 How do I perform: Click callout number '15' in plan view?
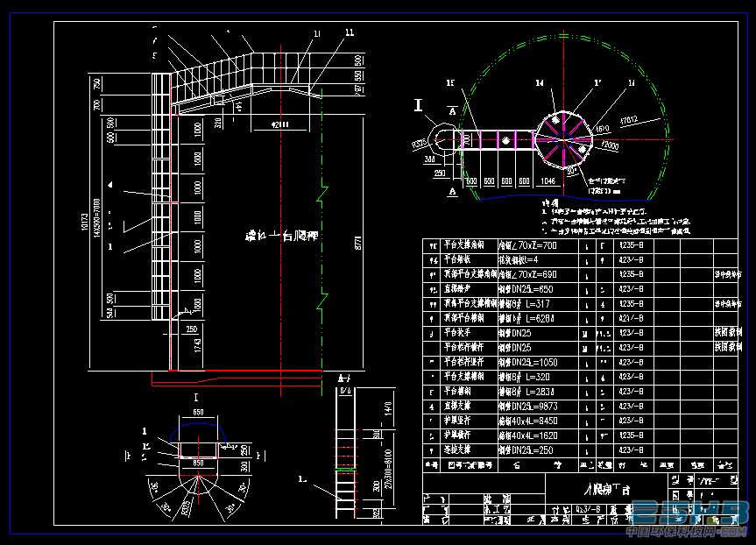(x=450, y=83)
